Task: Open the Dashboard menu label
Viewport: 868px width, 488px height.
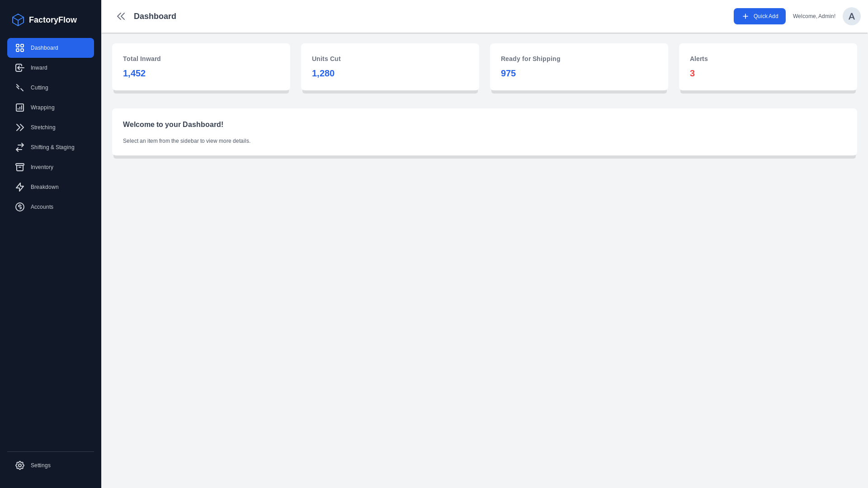Action: pyautogui.click(x=44, y=48)
